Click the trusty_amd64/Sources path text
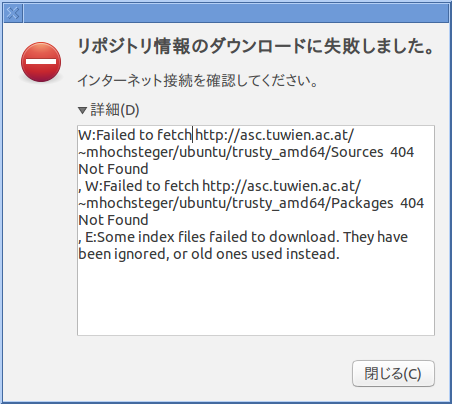 [308, 152]
